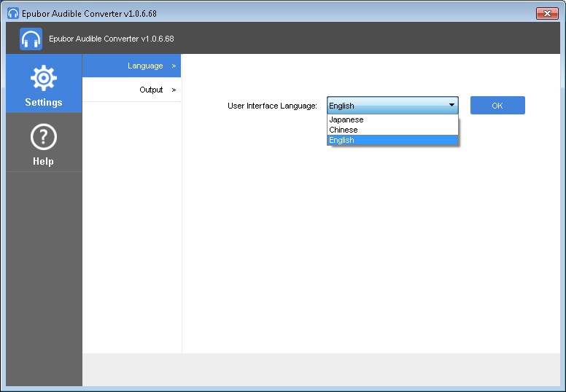Select the Language settings tab
This screenshot has width=566, height=392.
[x=132, y=66]
